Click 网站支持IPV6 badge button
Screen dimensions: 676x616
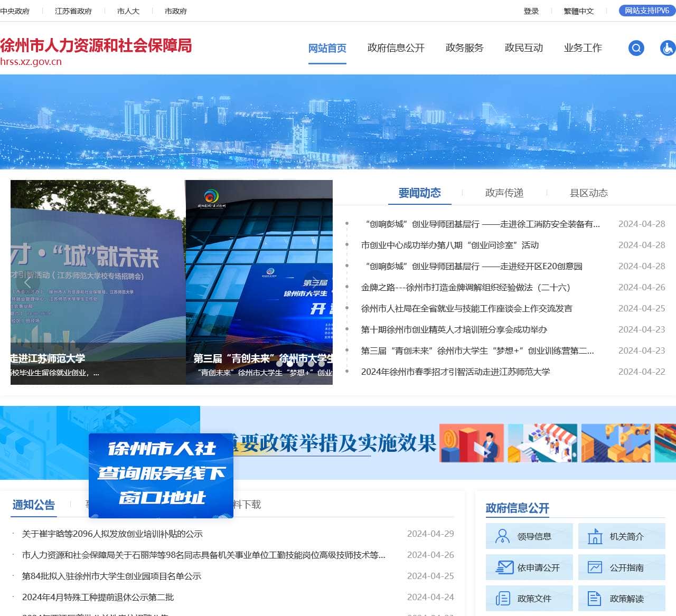click(x=646, y=11)
